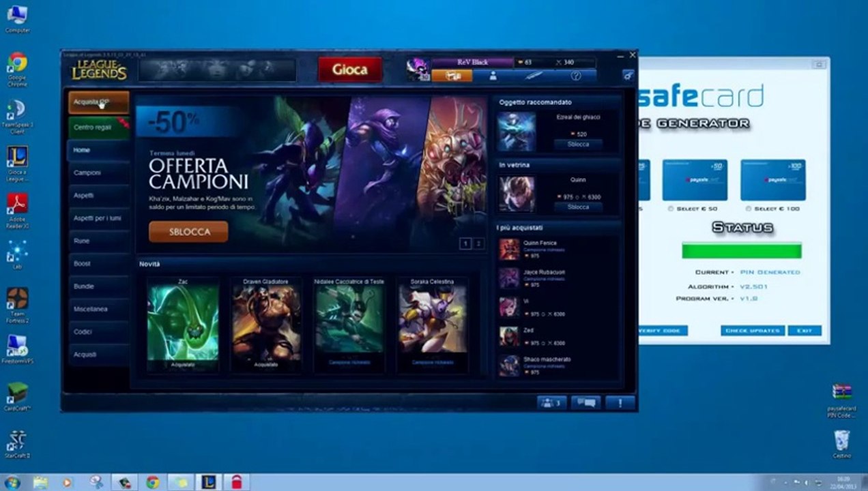868x491 pixels.
Task: Open Chrome from the taskbar
Action: [x=152, y=483]
